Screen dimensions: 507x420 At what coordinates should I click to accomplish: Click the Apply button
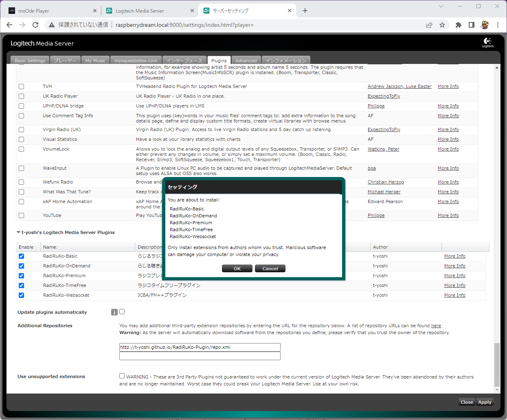pyautogui.click(x=485, y=402)
